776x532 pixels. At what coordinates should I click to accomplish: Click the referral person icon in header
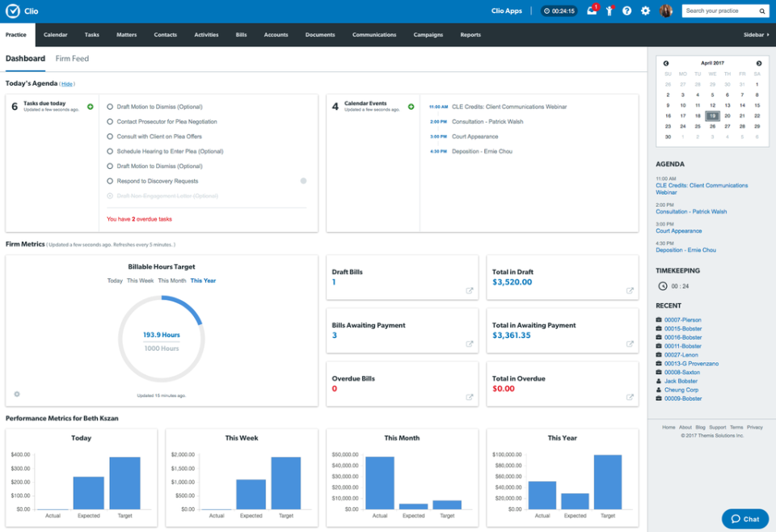click(x=610, y=11)
